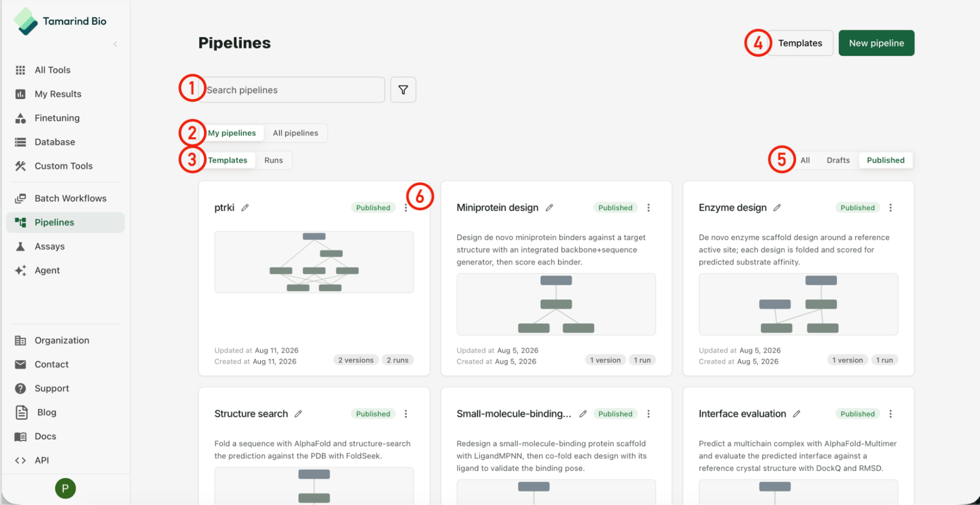Image resolution: width=980 pixels, height=505 pixels.
Task: Click the Support question mark icon
Action: tap(20, 388)
